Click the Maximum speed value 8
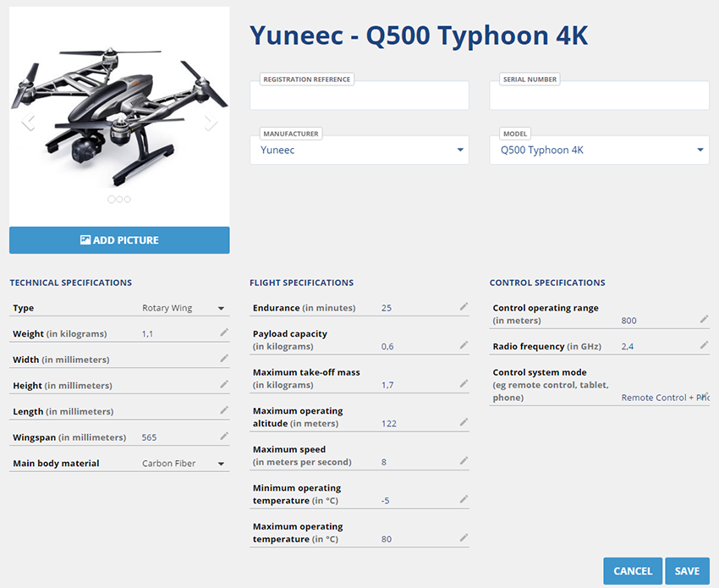Screen dimensions: 719x588 pos(384,462)
